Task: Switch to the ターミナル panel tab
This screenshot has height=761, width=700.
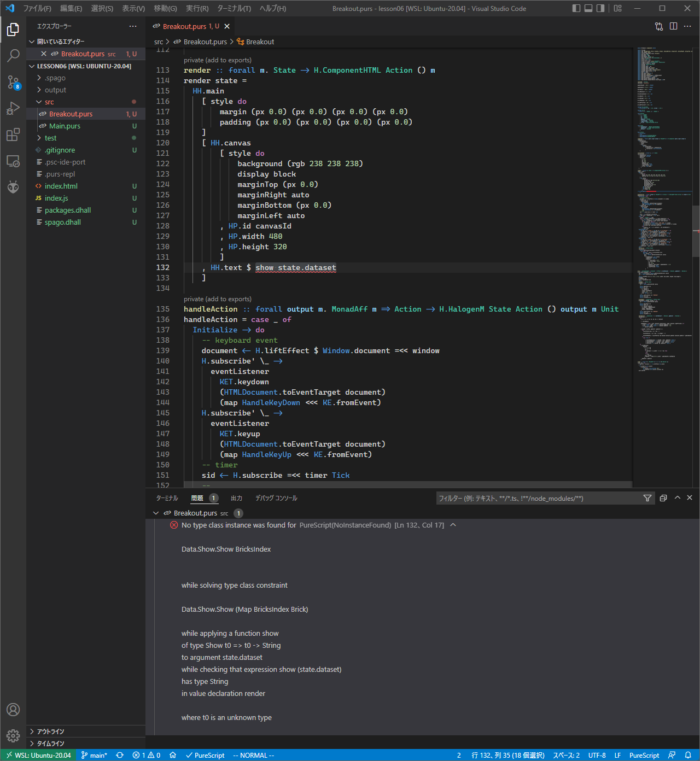Action: coord(167,498)
